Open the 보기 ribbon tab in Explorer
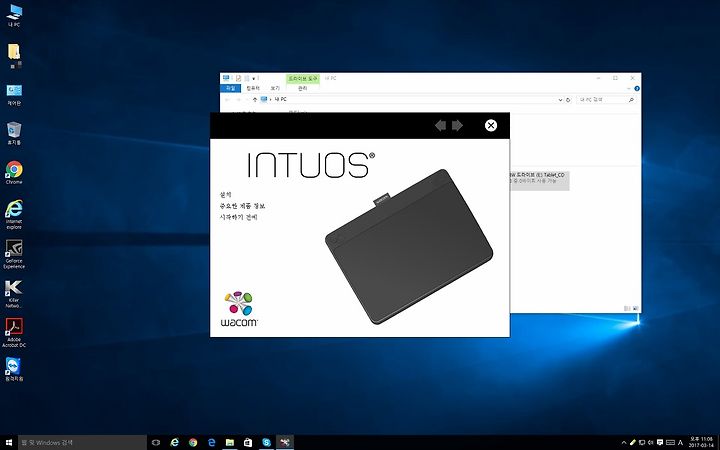Screen dimensions: 720x450 pyautogui.click(x=275, y=88)
